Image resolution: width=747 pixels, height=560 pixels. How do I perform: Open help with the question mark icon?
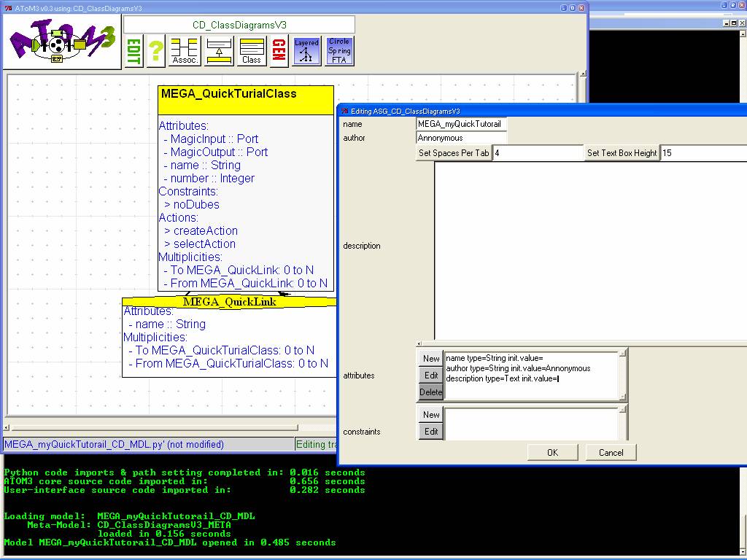(x=156, y=51)
